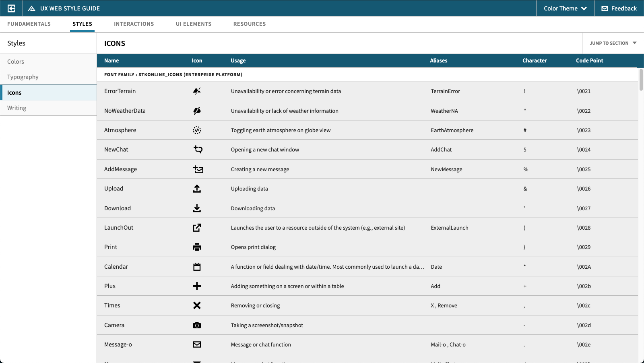Click the Feedback button
This screenshot has width=644, height=363.
coord(619,8)
